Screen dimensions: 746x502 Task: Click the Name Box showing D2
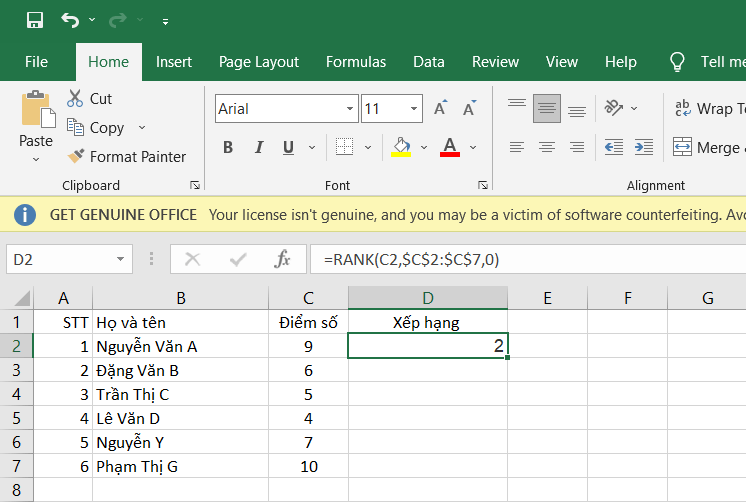point(59,259)
